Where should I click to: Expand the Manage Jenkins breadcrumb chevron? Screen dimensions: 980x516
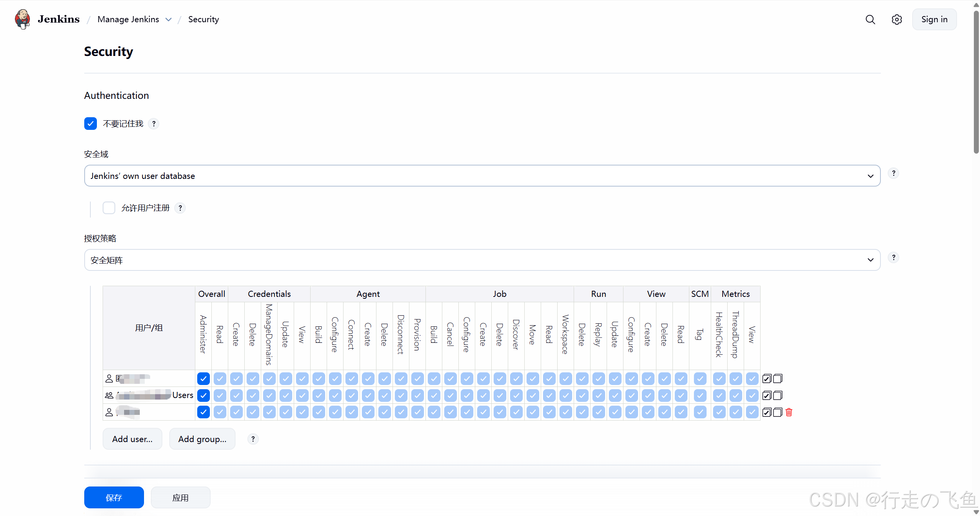pyautogui.click(x=168, y=20)
